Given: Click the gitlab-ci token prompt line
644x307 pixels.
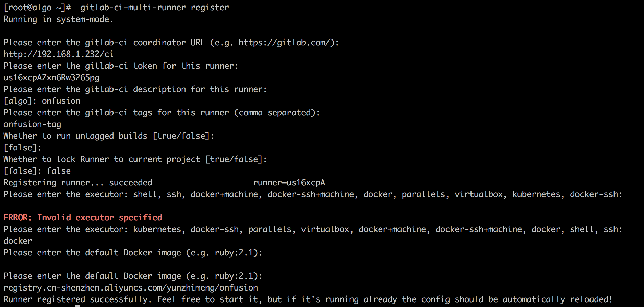Looking at the screenshot, I should tap(121, 66).
